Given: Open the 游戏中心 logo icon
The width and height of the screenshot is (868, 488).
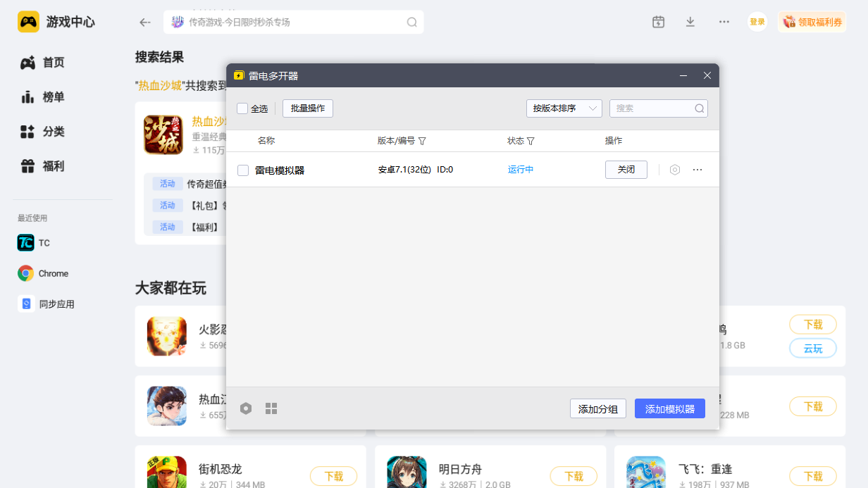Looking at the screenshot, I should [29, 21].
